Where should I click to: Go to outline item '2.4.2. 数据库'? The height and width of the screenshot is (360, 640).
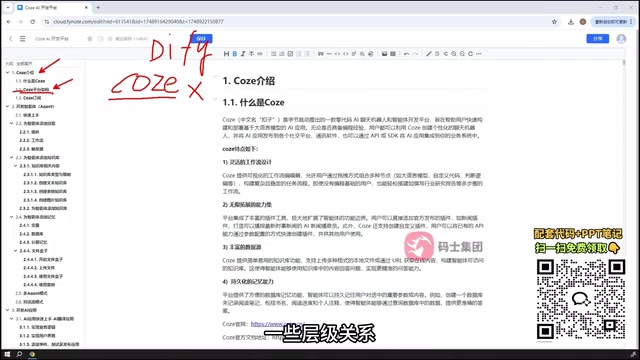point(31,234)
